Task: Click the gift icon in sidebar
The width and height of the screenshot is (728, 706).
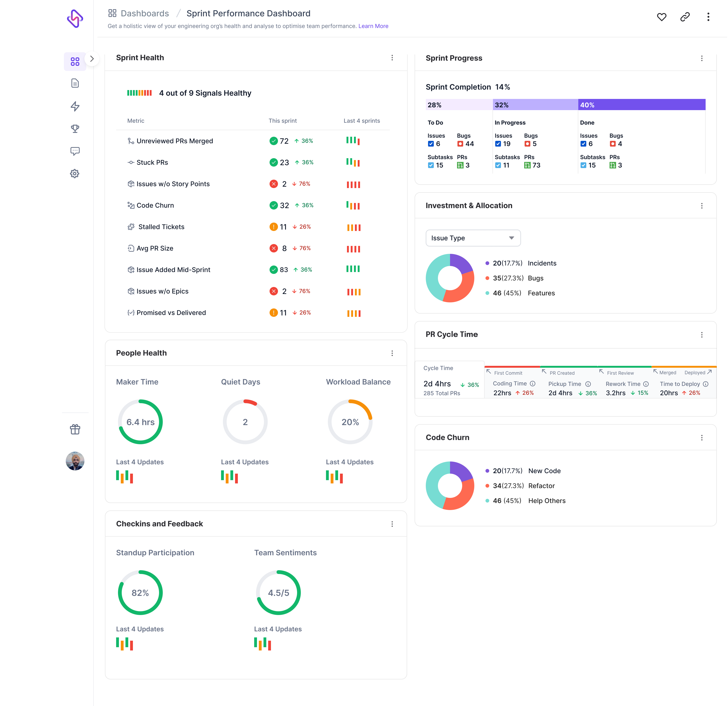Action: point(75,430)
